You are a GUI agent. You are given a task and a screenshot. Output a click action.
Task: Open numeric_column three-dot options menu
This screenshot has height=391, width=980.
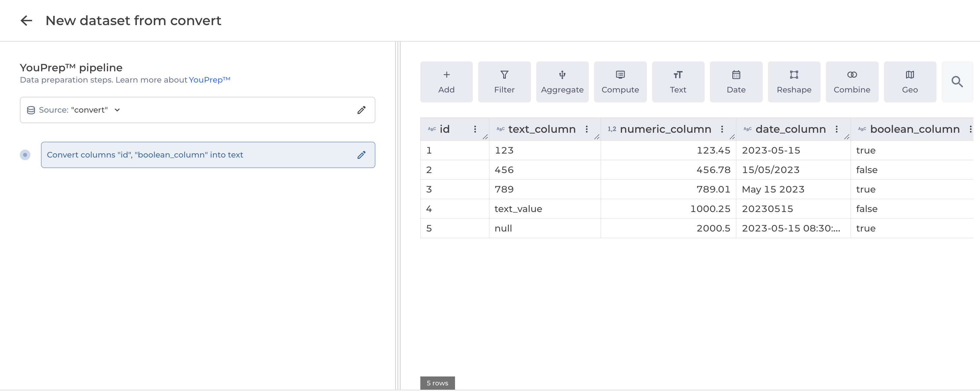[x=722, y=129]
